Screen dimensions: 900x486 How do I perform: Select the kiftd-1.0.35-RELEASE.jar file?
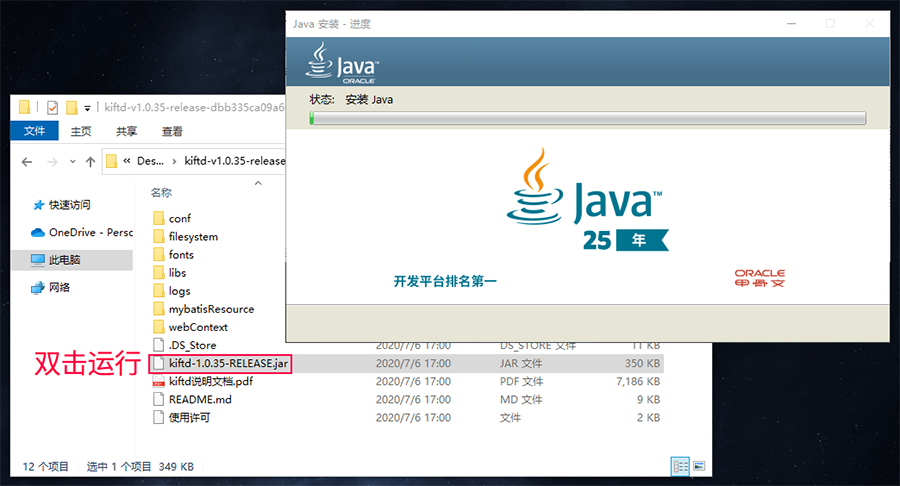click(229, 363)
